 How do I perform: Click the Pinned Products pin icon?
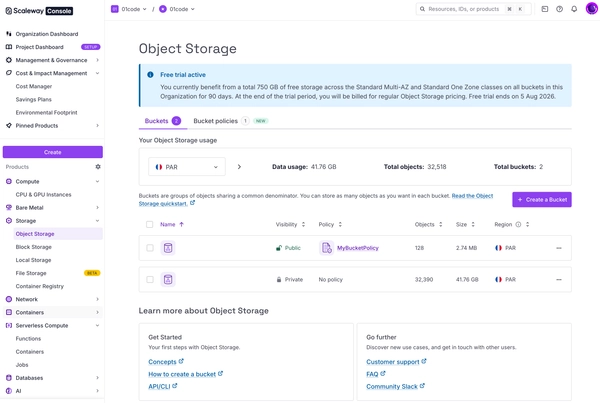(9, 125)
